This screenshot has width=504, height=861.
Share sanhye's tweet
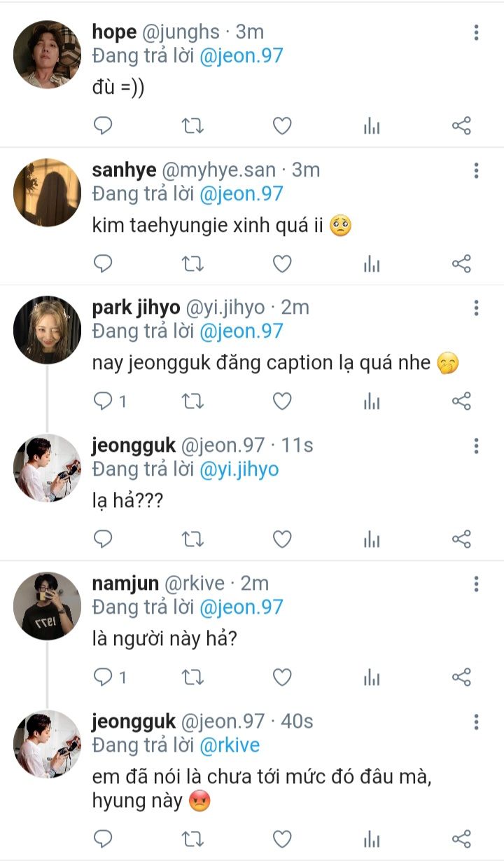tap(461, 264)
